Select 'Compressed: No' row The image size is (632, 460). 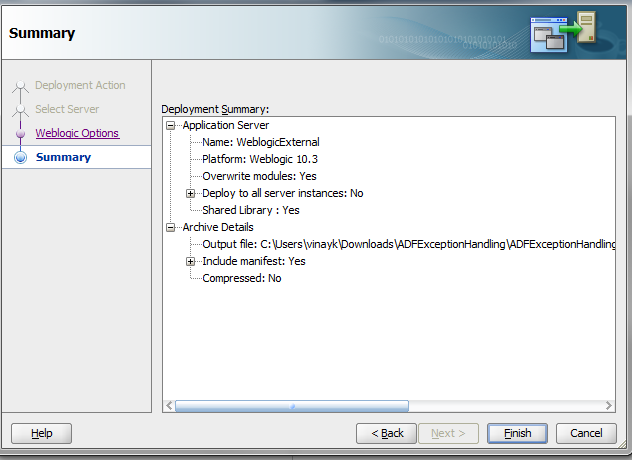(x=242, y=278)
